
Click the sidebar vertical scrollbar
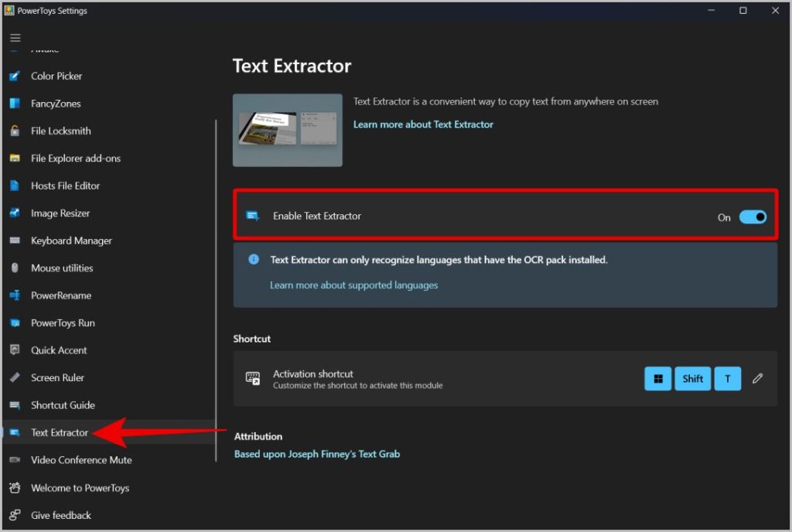click(x=217, y=290)
